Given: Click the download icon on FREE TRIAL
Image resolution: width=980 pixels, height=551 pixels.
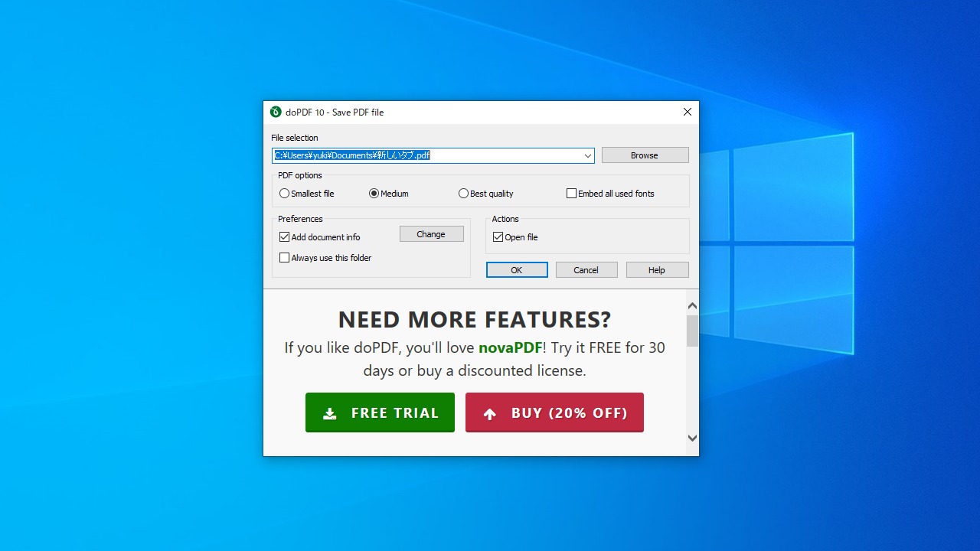Looking at the screenshot, I should point(329,414).
